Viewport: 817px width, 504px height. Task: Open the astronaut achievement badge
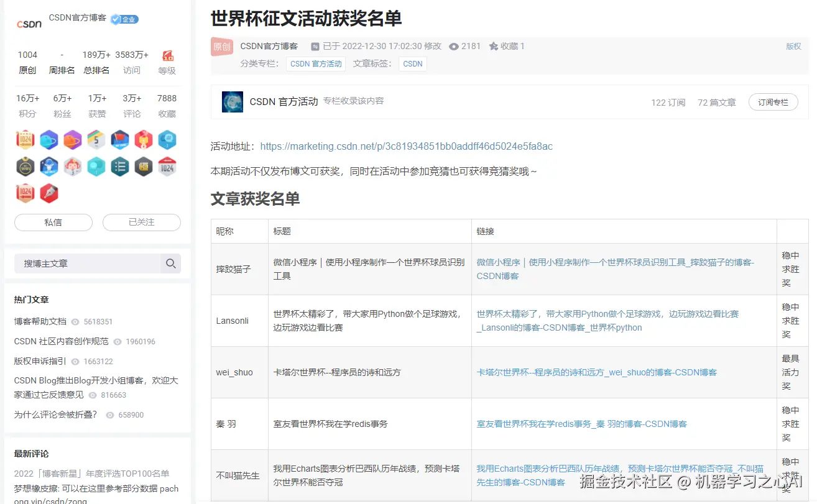click(49, 167)
